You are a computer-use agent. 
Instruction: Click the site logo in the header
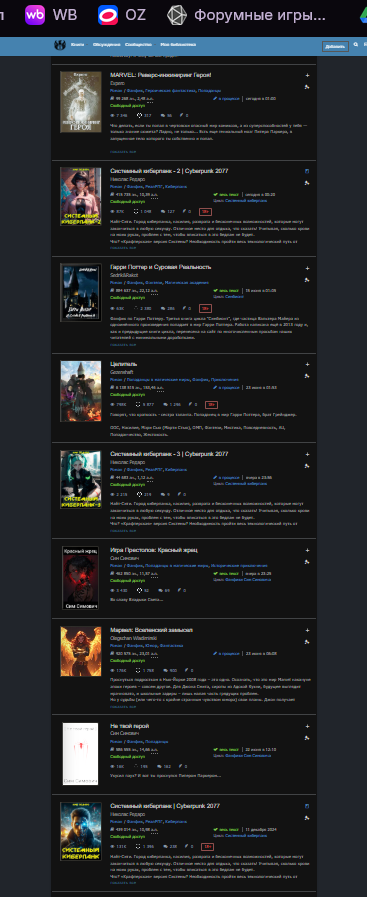tap(60, 45)
